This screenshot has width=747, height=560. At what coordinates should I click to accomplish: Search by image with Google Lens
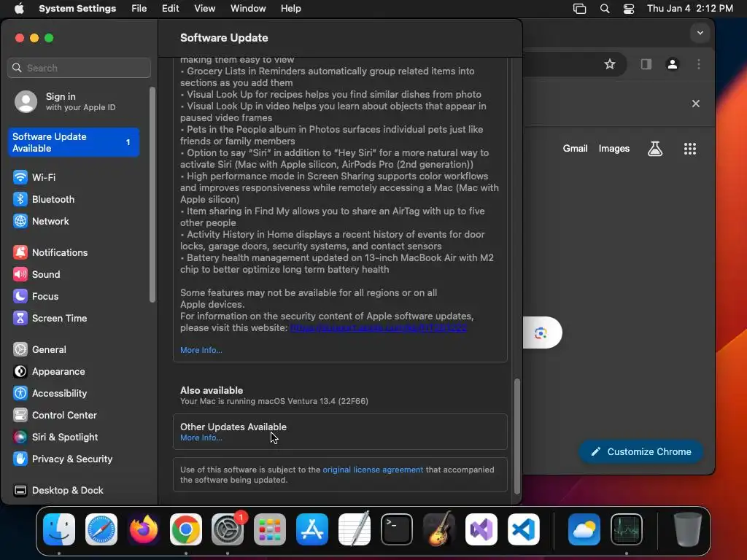click(x=541, y=332)
